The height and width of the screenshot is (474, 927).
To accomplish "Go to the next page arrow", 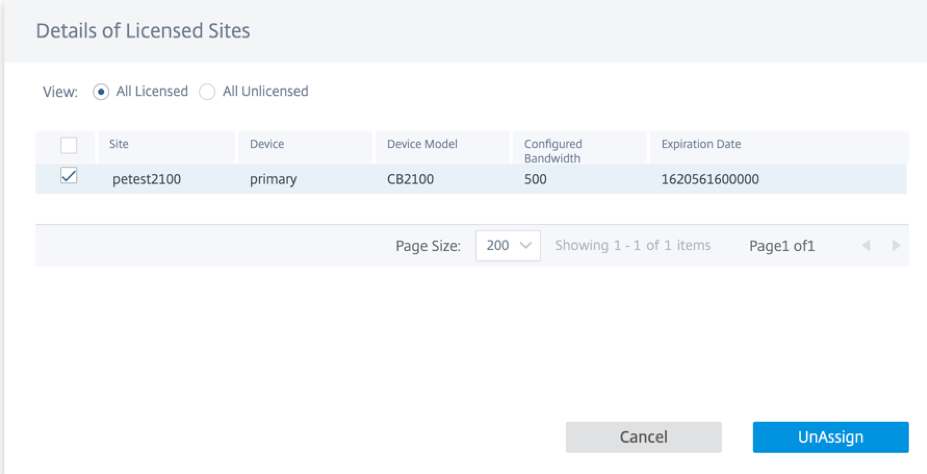I will [896, 245].
